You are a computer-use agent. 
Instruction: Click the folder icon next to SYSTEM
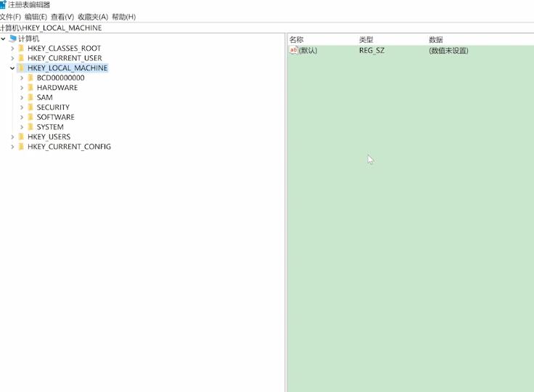pyautogui.click(x=30, y=127)
